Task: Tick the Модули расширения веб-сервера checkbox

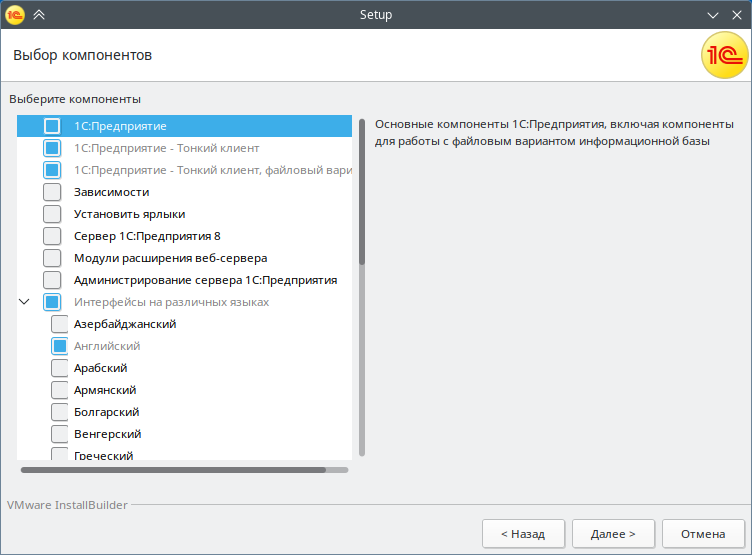Action: coord(52,258)
